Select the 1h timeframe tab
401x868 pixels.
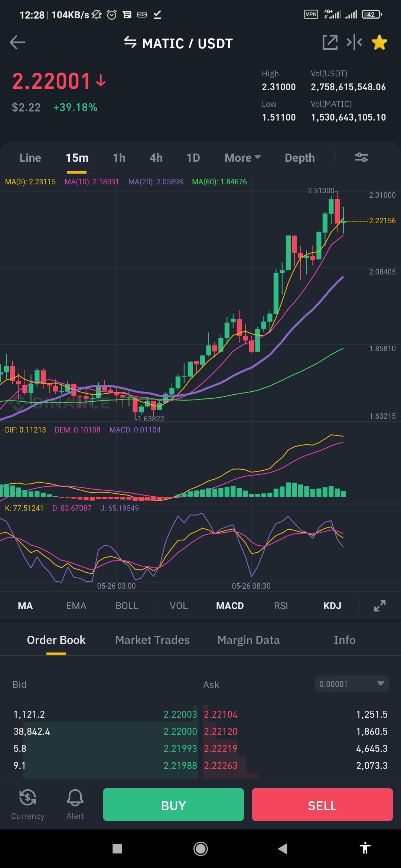(x=119, y=158)
